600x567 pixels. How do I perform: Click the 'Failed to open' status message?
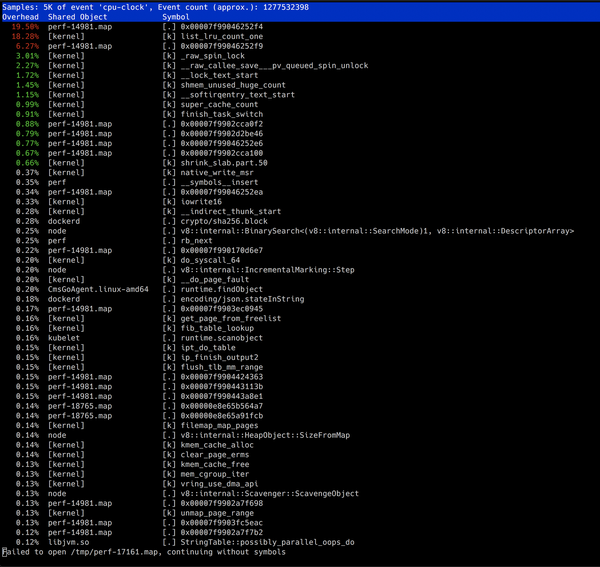tap(144, 550)
